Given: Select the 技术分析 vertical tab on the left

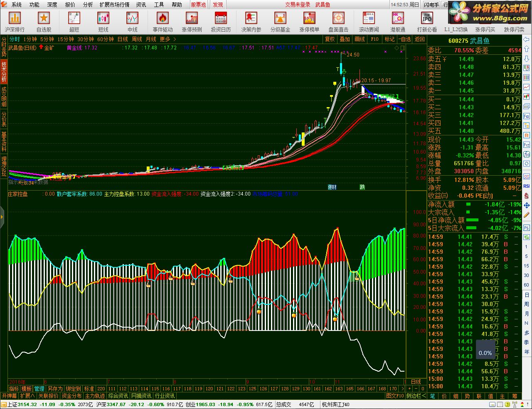Looking at the screenshot, I should pyautogui.click(x=4, y=72).
